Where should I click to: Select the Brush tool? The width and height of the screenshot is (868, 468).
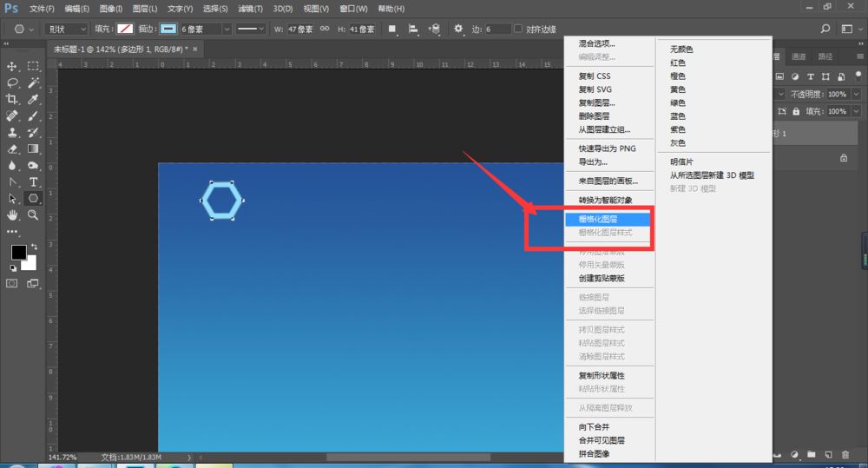(x=33, y=115)
